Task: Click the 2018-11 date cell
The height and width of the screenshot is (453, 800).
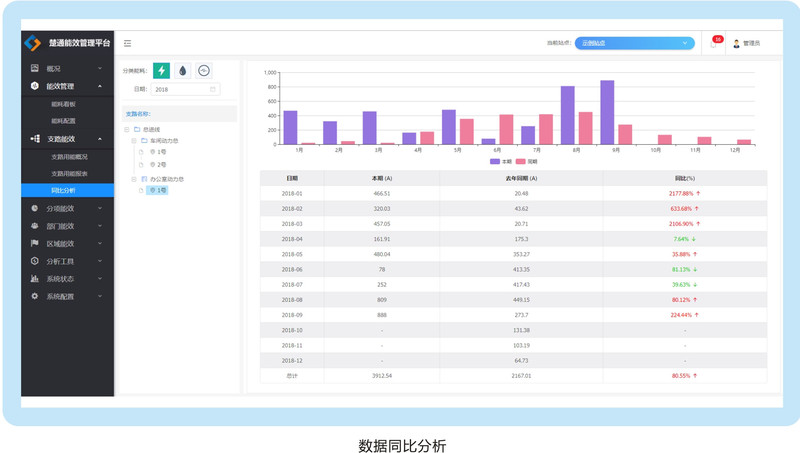Action: pyautogui.click(x=292, y=345)
